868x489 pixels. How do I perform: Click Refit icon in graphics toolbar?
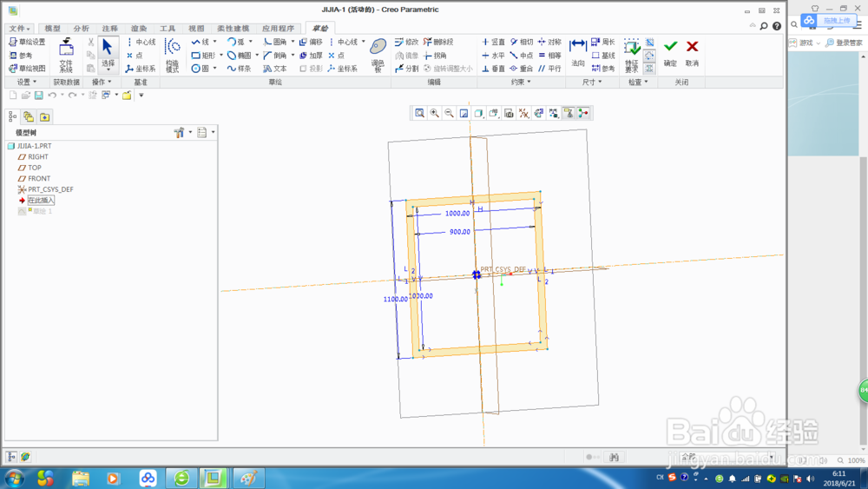tap(419, 113)
